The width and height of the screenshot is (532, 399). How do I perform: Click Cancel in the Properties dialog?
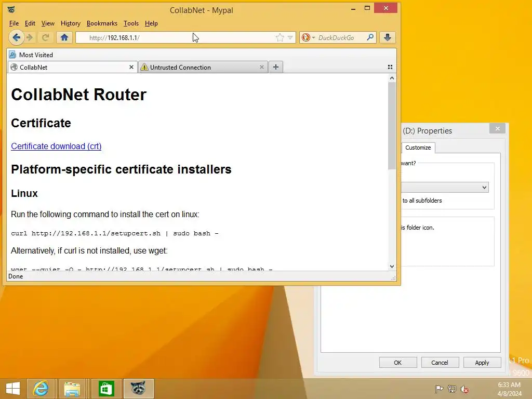pos(440,363)
